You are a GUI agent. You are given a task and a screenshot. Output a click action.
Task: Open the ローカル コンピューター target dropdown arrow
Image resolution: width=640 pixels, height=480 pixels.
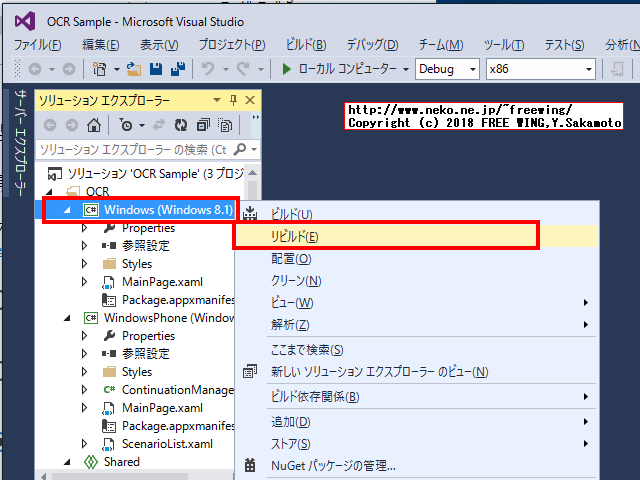click(x=406, y=69)
